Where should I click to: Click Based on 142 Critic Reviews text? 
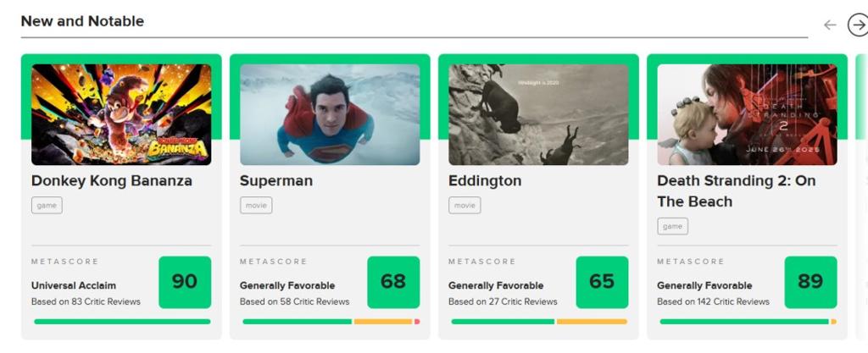(713, 301)
